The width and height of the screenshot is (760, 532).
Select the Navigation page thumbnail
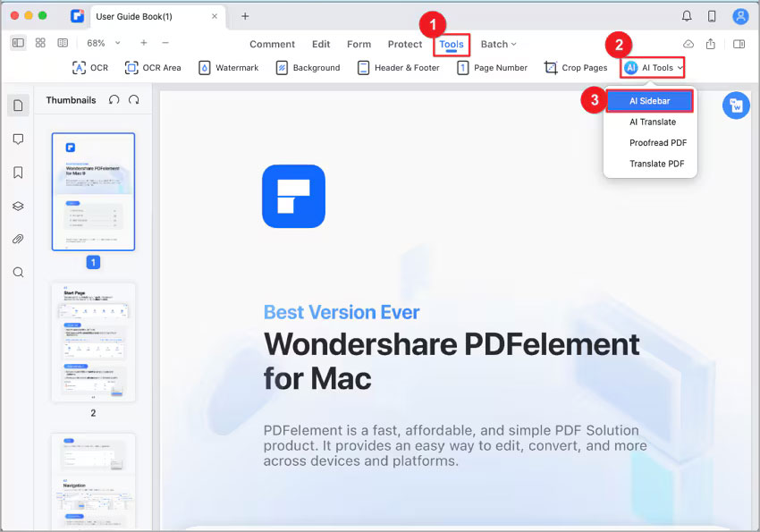click(x=93, y=481)
